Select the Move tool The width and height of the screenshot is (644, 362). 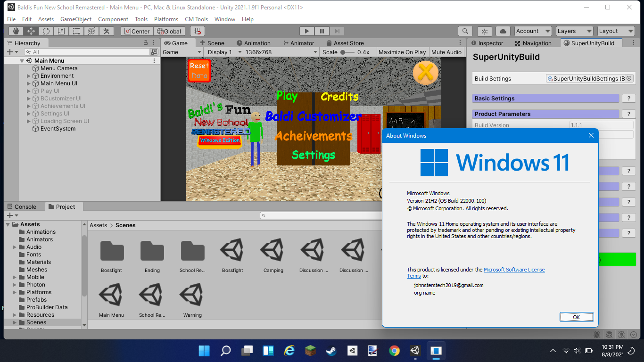pos(31,31)
